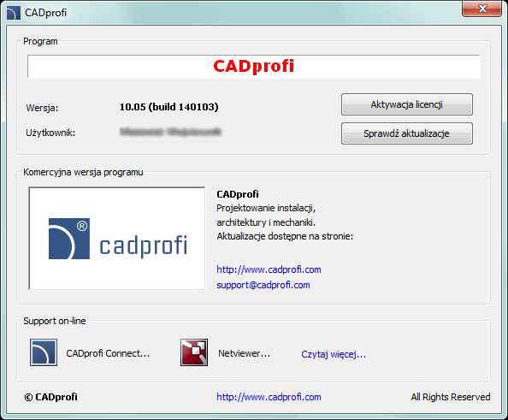The width and height of the screenshot is (508, 420).
Task: Click All Rights Reserved footer text
Action: coord(451,397)
